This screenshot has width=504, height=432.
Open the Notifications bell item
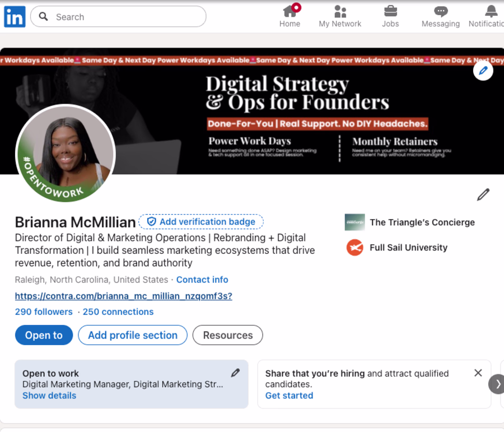pos(487,16)
